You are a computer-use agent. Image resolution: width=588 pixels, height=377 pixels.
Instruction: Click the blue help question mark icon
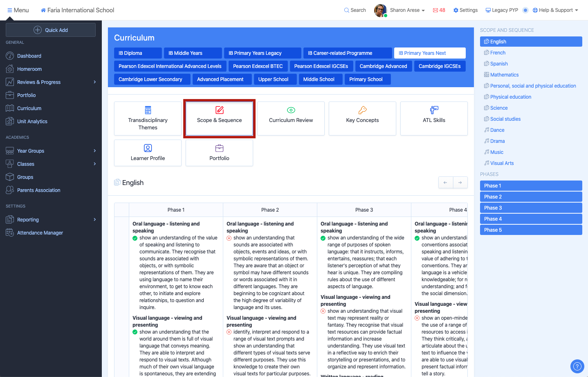tap(577, 366)
